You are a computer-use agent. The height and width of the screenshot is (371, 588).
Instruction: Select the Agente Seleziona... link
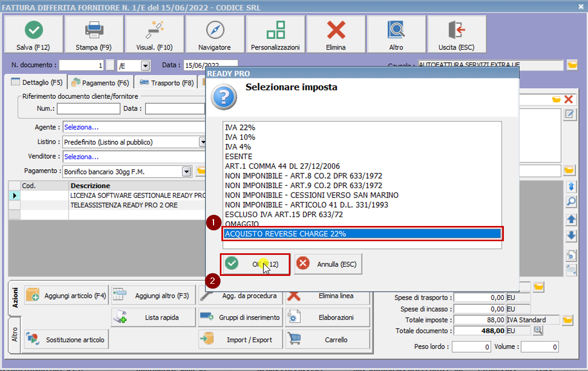82,127
